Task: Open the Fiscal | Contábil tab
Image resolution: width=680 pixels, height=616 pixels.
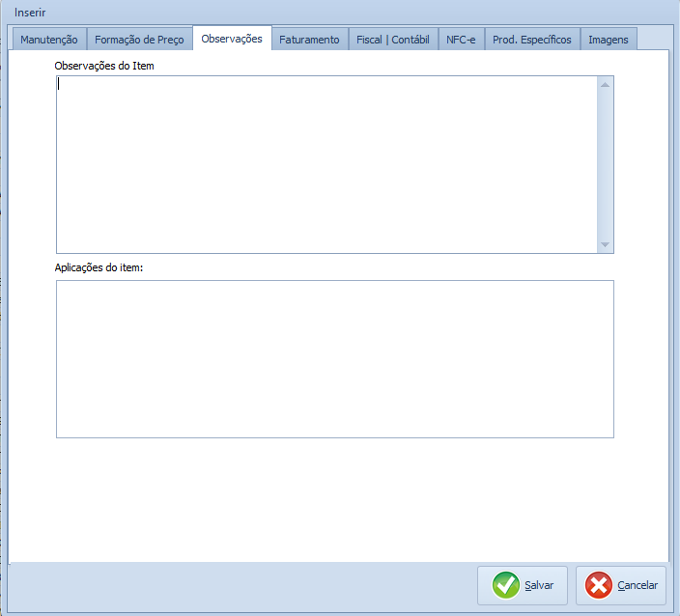Action: [x=392, y=40]
